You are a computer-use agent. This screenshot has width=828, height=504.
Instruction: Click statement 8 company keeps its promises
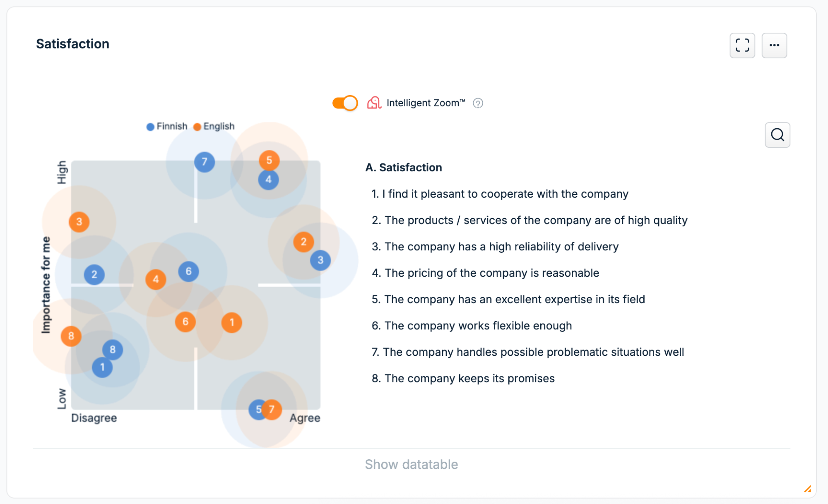tap(463, 379)
